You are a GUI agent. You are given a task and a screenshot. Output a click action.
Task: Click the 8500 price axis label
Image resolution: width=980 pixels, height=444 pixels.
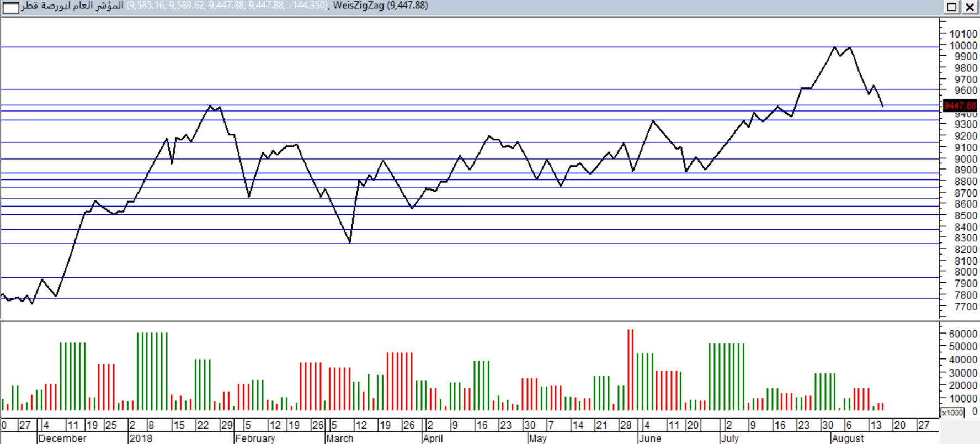click(x=966, y=215)
